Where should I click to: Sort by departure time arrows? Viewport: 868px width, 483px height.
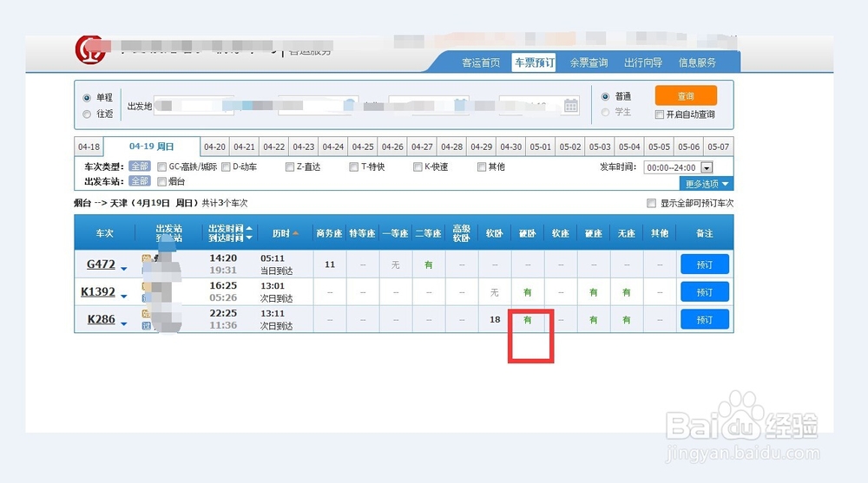(249, 233)
